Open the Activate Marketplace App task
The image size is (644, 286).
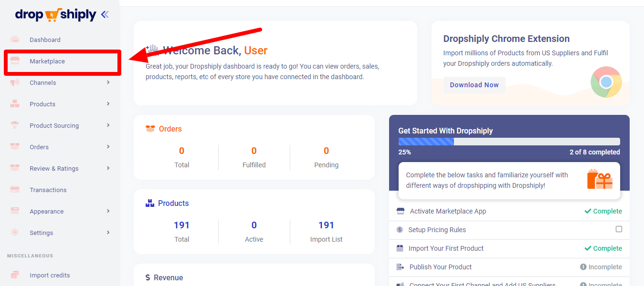click(448, 211)
